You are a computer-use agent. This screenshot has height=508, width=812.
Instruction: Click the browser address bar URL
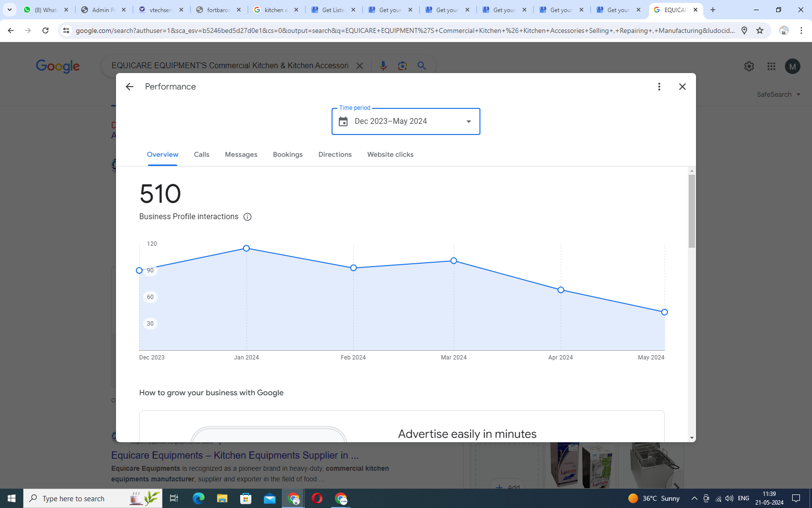(405, 30)
